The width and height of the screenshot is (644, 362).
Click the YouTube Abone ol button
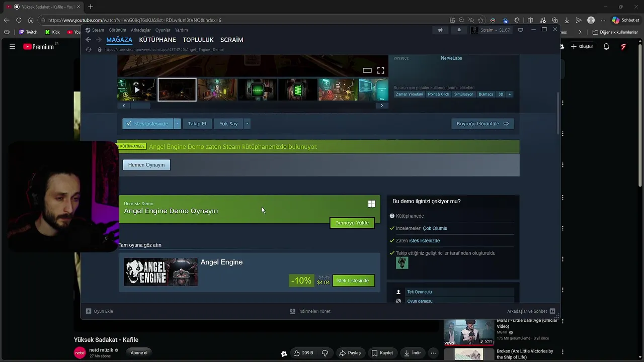coord(139,353)
